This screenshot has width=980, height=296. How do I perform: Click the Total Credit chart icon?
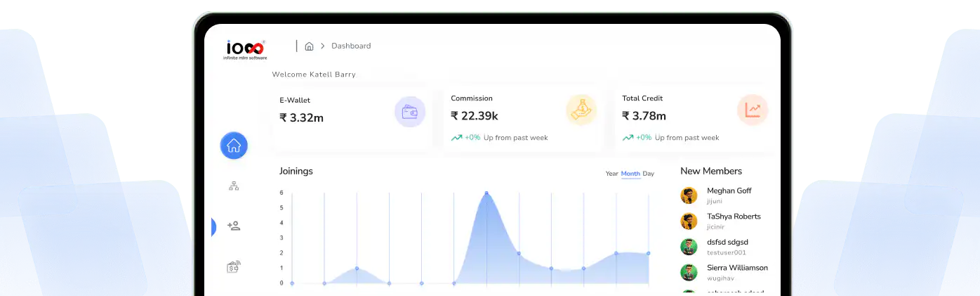[753, 110]
